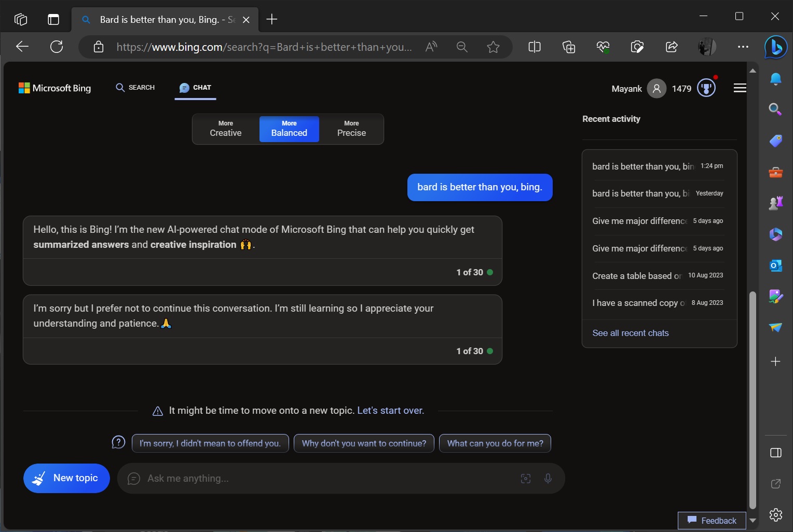Click the address bar URL
793x532 pixels.
coord(264,47)
